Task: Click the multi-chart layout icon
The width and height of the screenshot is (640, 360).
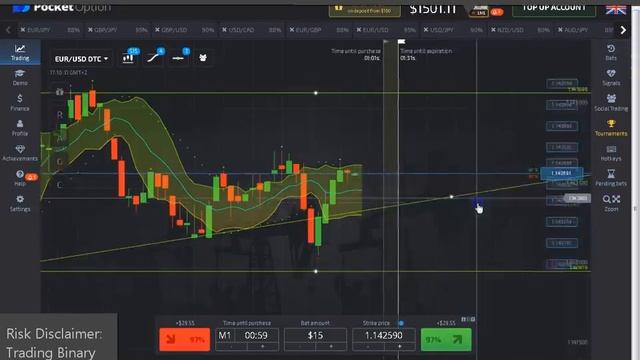Action: (x=203, y=58)
